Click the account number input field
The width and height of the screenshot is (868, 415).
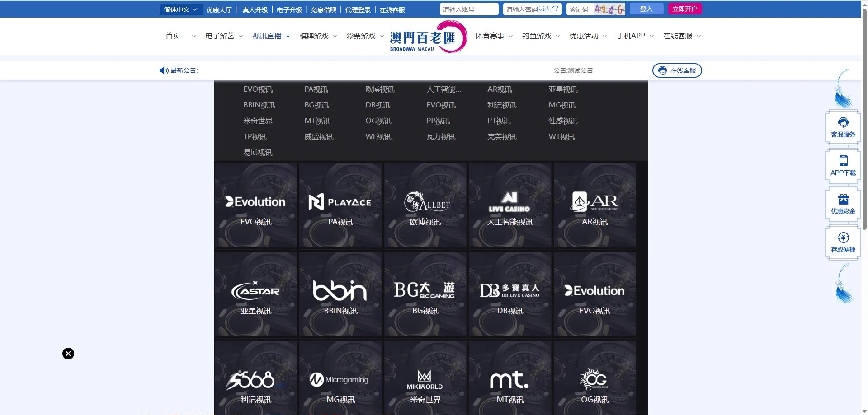point(469,9)
